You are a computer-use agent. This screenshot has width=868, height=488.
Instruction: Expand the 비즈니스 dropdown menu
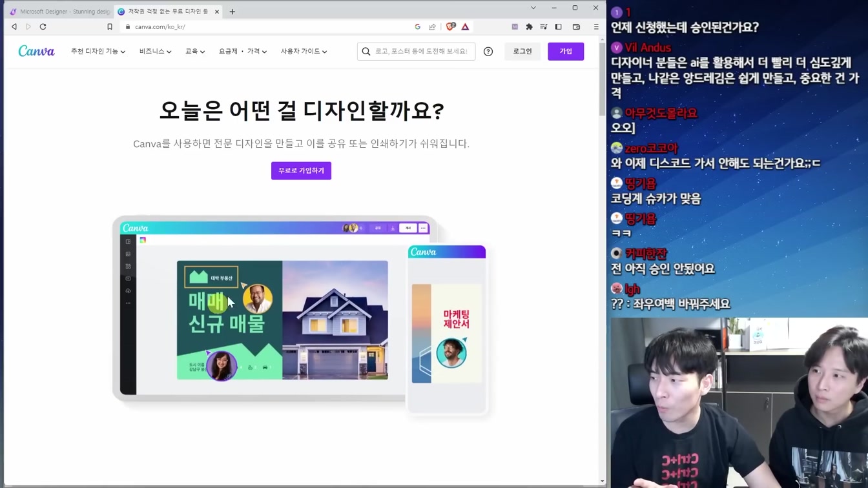coord(156,52)
